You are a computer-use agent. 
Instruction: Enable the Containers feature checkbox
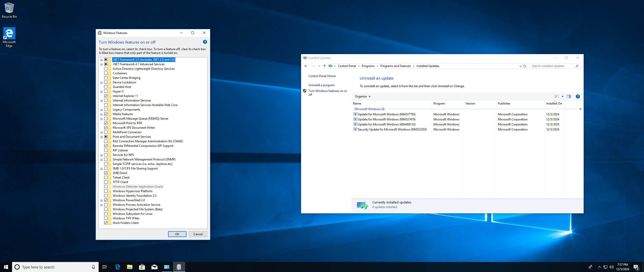click(106, 73)
